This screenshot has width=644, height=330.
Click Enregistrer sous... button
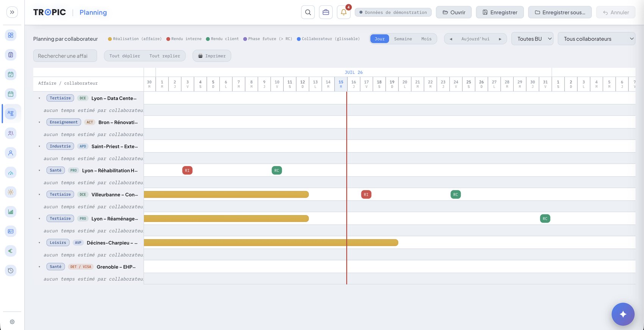560,12
